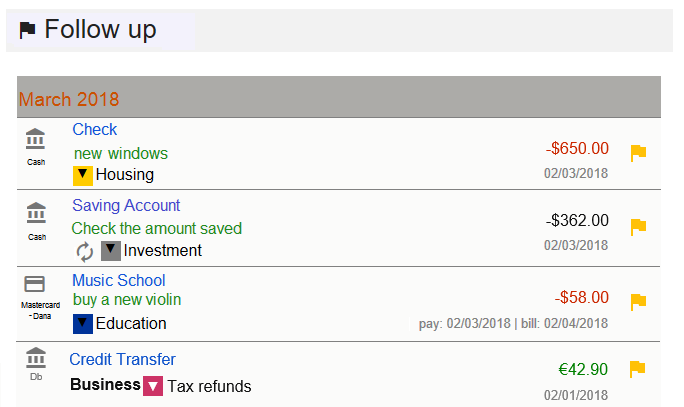Toggle the follow-up flag on the -$650.00 transaction
This screenshot has width=684, height=407.
tap(638, 153)
